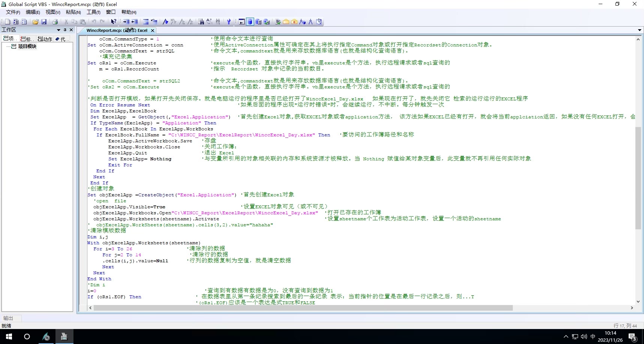Show hidden system tray icons
The width and height of the screenshot is (644, 344).
pyautogui.click(x=566, y=337)
